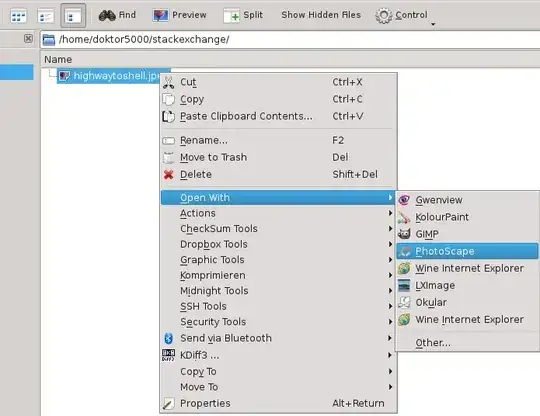Select the compact view mode button
The image size is (540, 416).
[x=45, y=15]
